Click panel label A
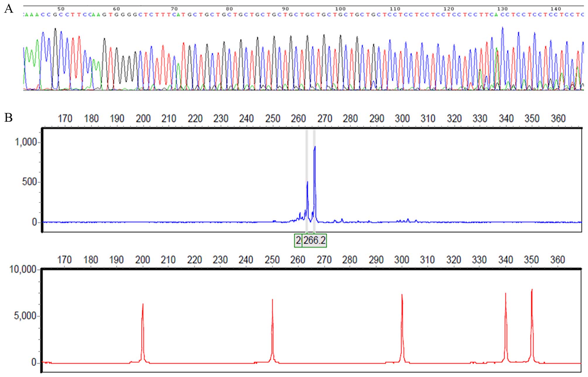 tap(9, 9)
